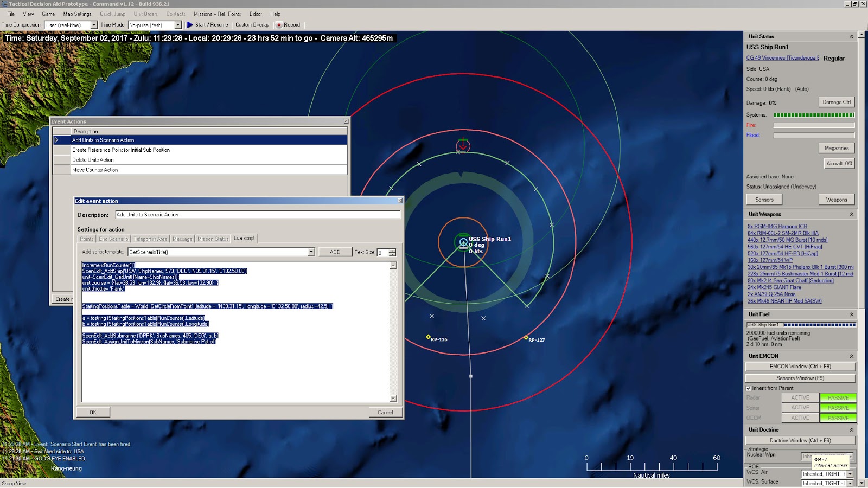
Task: Open the 84x RIM-66L-2 SM-2MR Blk IIIA link
Action: pos(783,233)
